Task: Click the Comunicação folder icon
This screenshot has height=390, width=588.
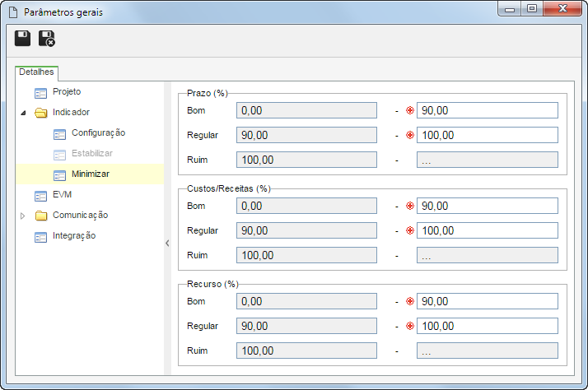Action: click(x=41, y=216)
